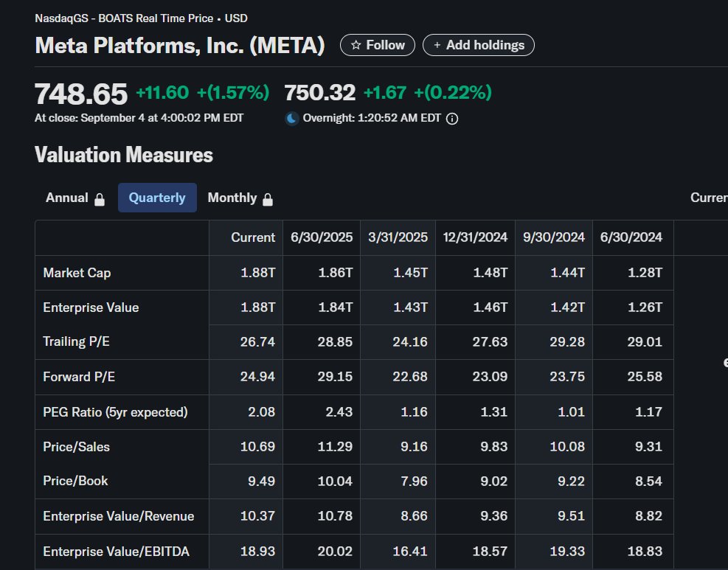Click 9/30/2024 EV/EBITDA value 19.33

pos(567,552)
